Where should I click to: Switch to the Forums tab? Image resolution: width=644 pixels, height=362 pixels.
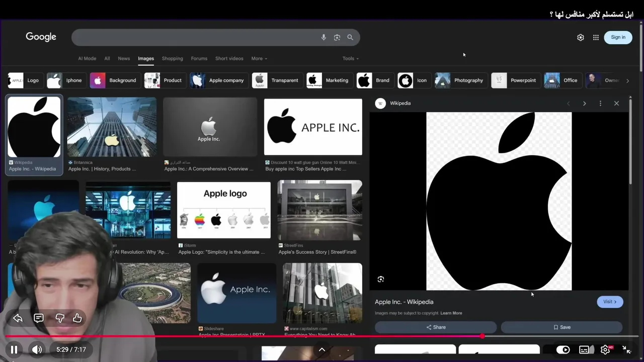pyautogui.click(x=199, y=58)
